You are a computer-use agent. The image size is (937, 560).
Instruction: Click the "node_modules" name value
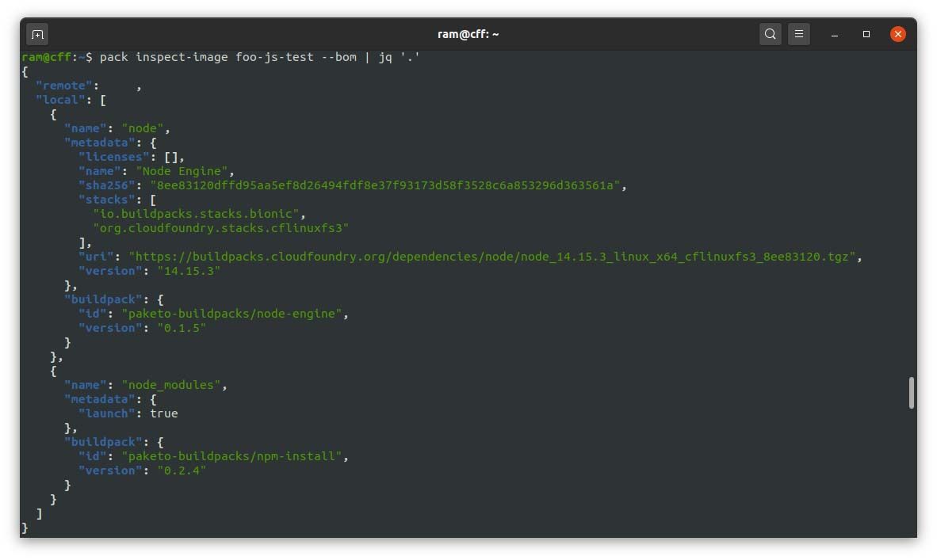click(171, 385)
